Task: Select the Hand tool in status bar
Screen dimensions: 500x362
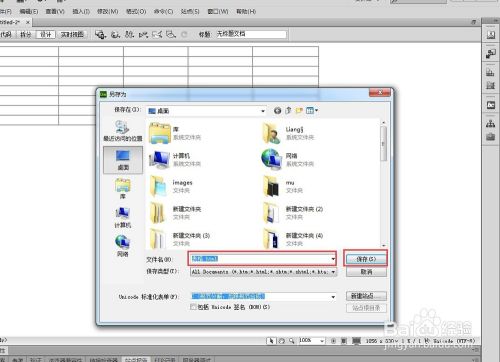Action: tap(282, 341)
